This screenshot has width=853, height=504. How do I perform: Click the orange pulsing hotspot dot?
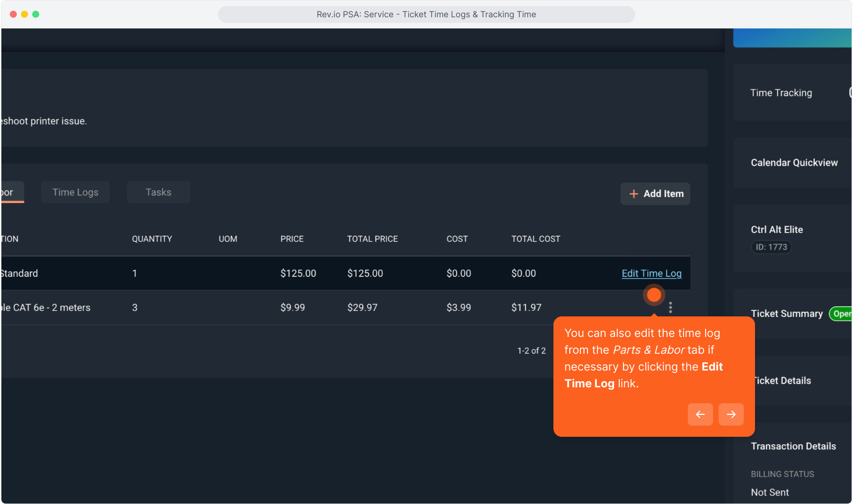[654, 295]
